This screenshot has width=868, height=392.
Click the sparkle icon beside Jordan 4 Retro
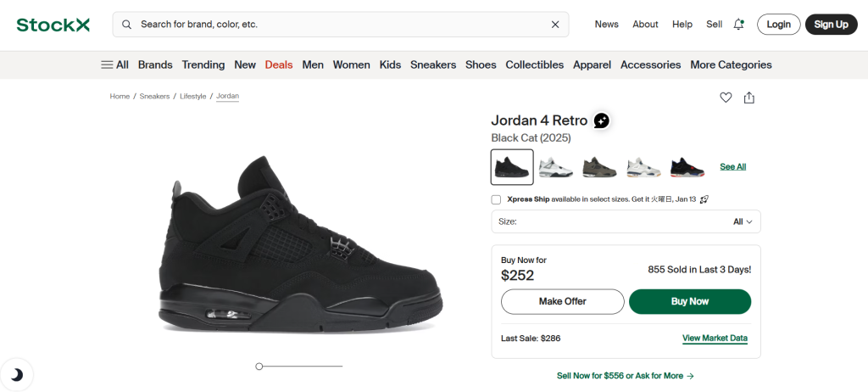pyautogui.click(x=601, y=120)
